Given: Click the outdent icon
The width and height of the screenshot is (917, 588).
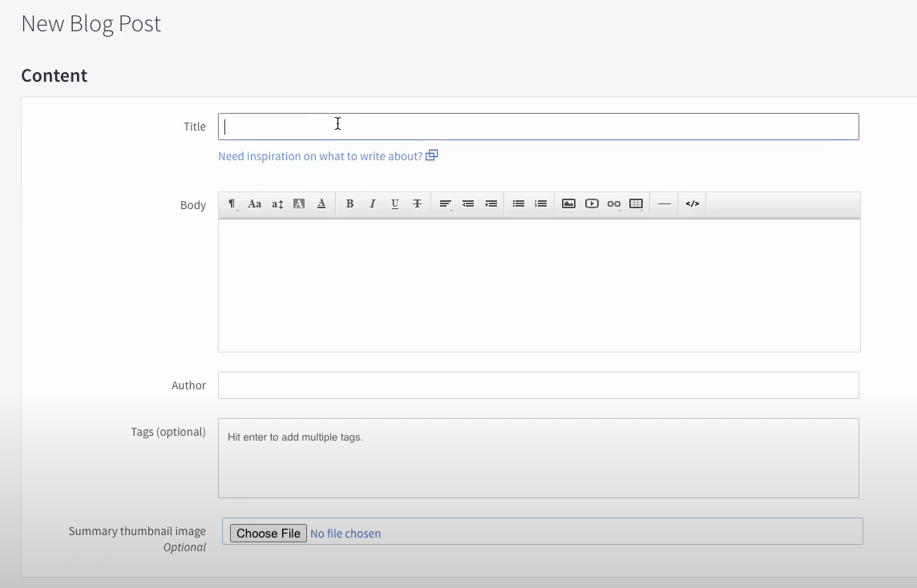Looking at the screenshot, I should click(468, 204).
